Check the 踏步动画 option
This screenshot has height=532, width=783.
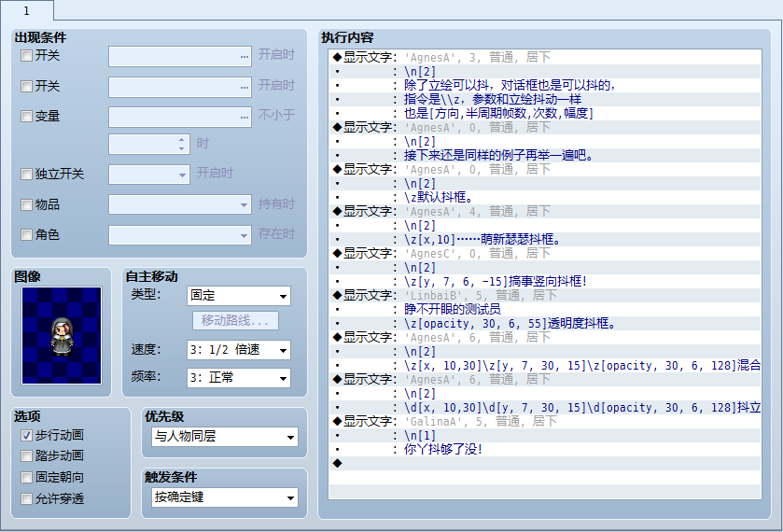click(26, 456)
